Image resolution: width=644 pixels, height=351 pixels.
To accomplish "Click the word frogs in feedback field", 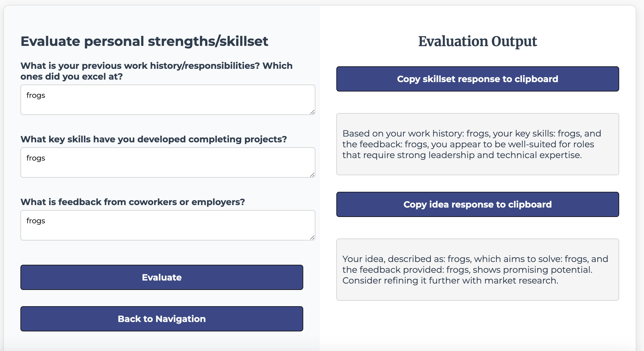I will [x=36, y=221].
